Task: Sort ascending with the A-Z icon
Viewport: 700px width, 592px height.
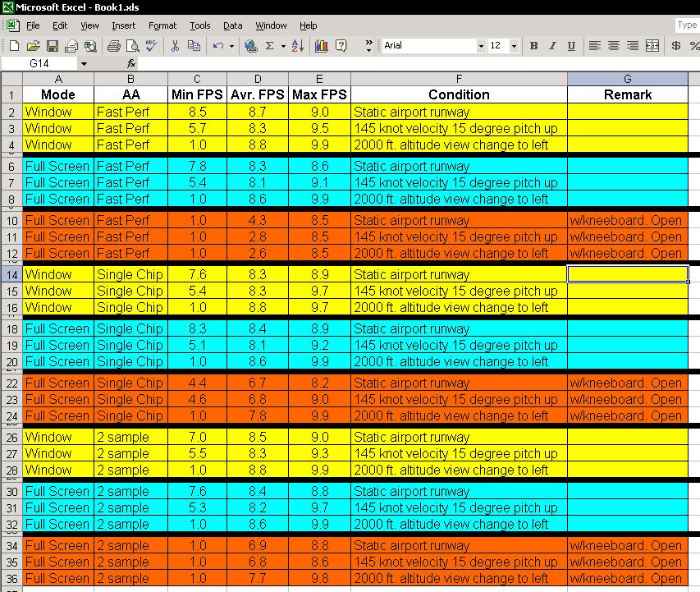Action: [298, 46]
